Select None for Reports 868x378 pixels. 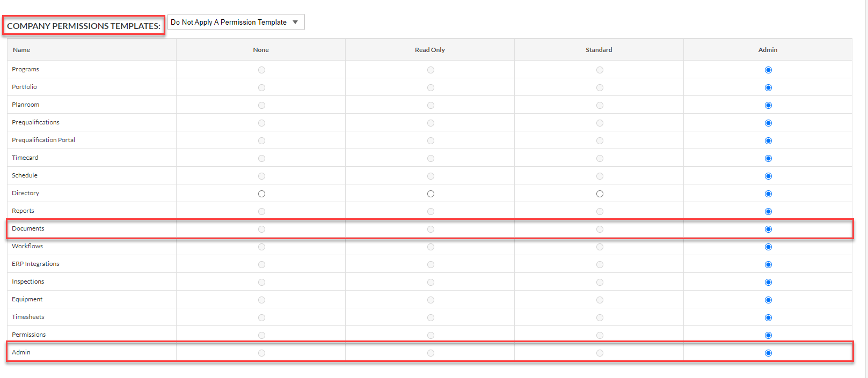(x=261, y=211)
